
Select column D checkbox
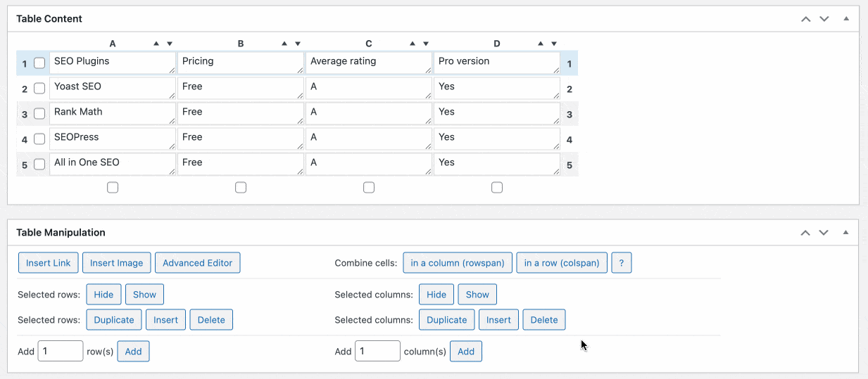click(x=497, y=188)
